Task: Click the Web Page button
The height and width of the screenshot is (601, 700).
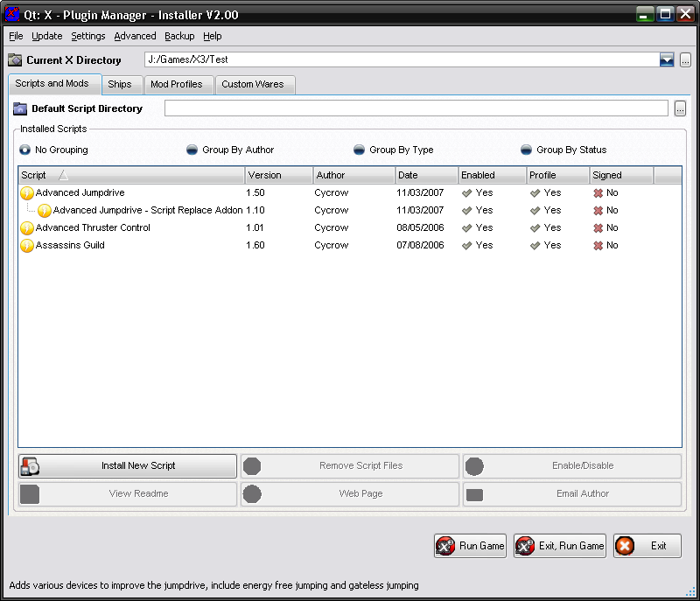Action: (x=350, y=494)
